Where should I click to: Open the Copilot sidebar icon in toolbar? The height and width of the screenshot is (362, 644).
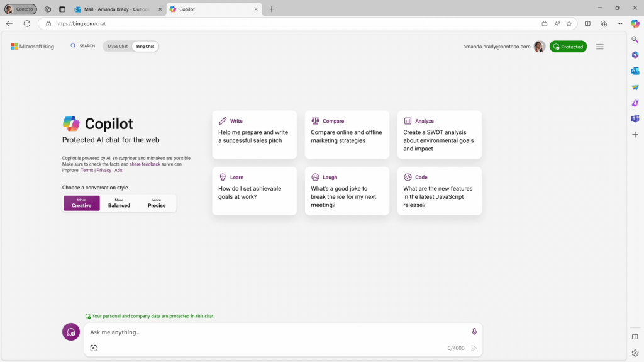click(x=635, y=23)
